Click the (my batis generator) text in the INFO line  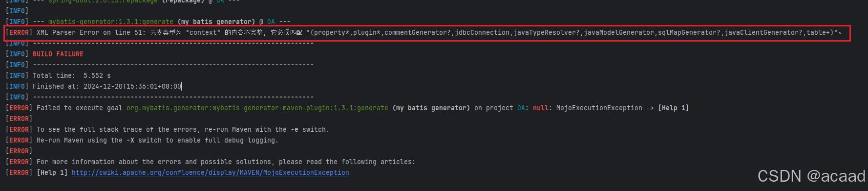216,22
